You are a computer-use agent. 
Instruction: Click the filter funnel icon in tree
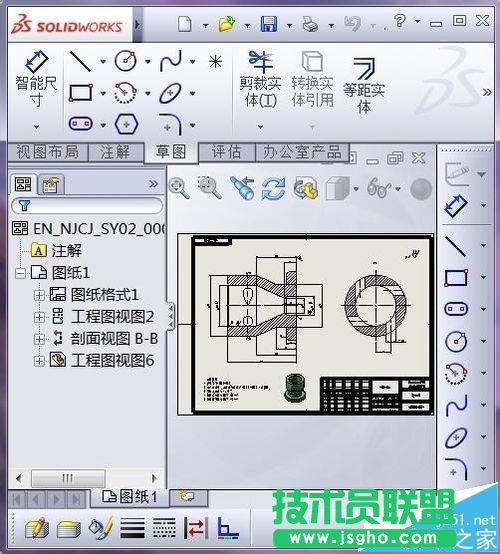coord(24,206)
